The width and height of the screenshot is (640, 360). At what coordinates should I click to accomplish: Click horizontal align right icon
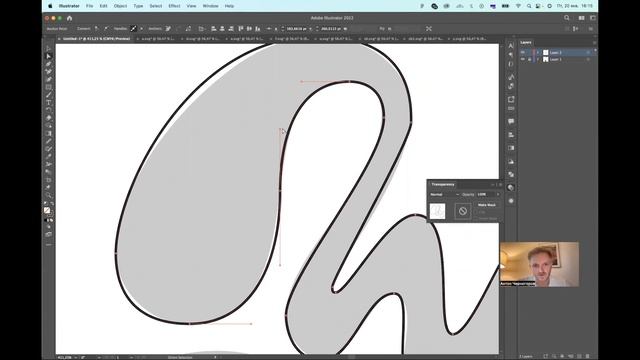[x=231, y=29]
